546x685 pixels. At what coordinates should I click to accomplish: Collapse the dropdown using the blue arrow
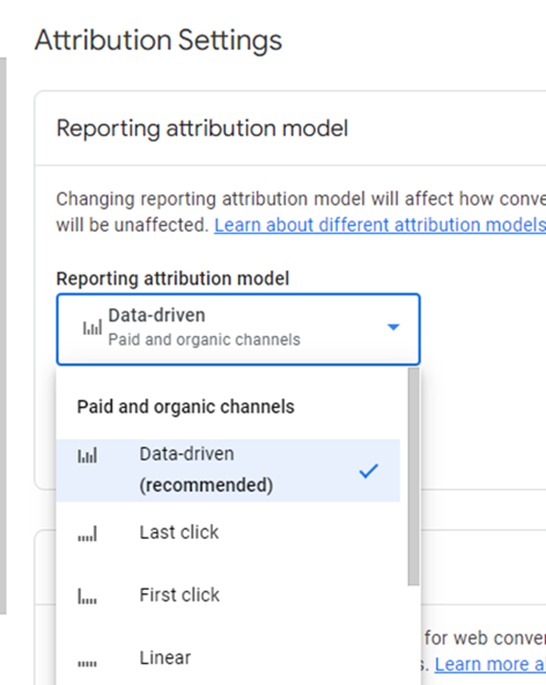point(394,327)
